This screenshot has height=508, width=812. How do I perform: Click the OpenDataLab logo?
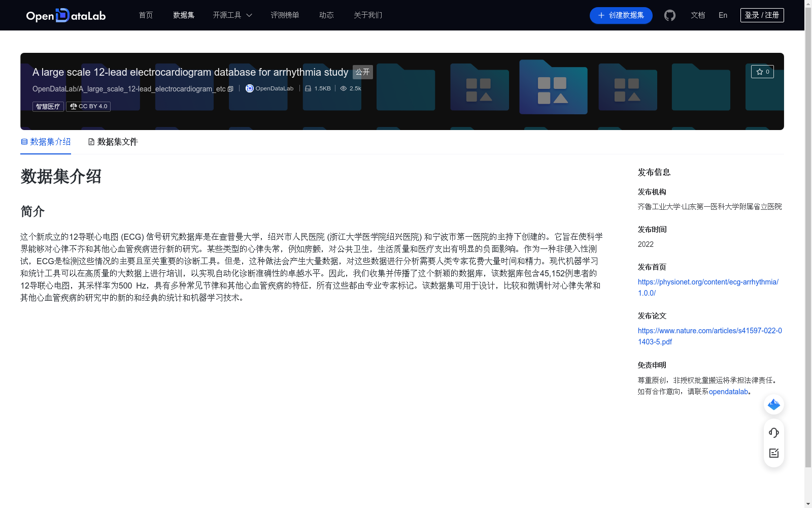pos(66,15)
